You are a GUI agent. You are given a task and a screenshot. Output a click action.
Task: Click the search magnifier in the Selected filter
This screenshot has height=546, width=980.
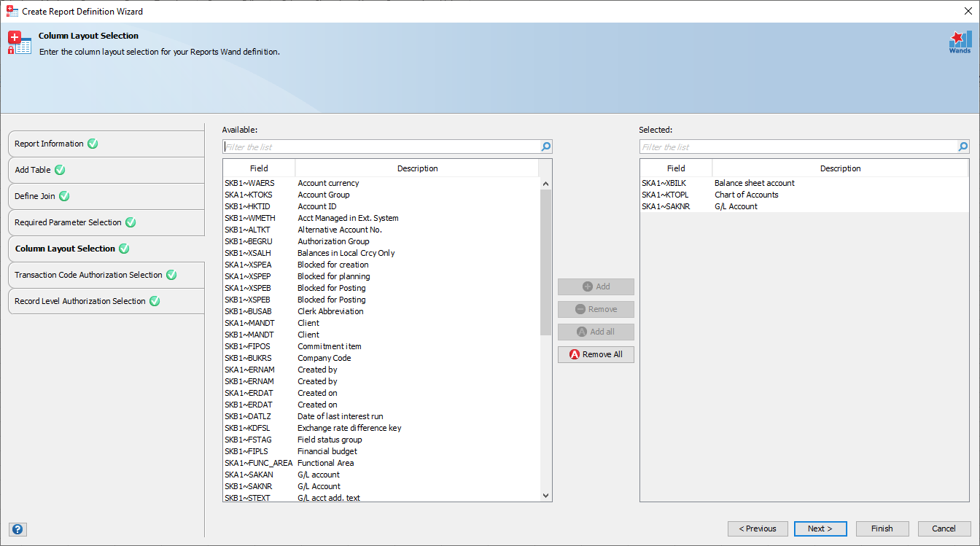(x=963, y=147)
